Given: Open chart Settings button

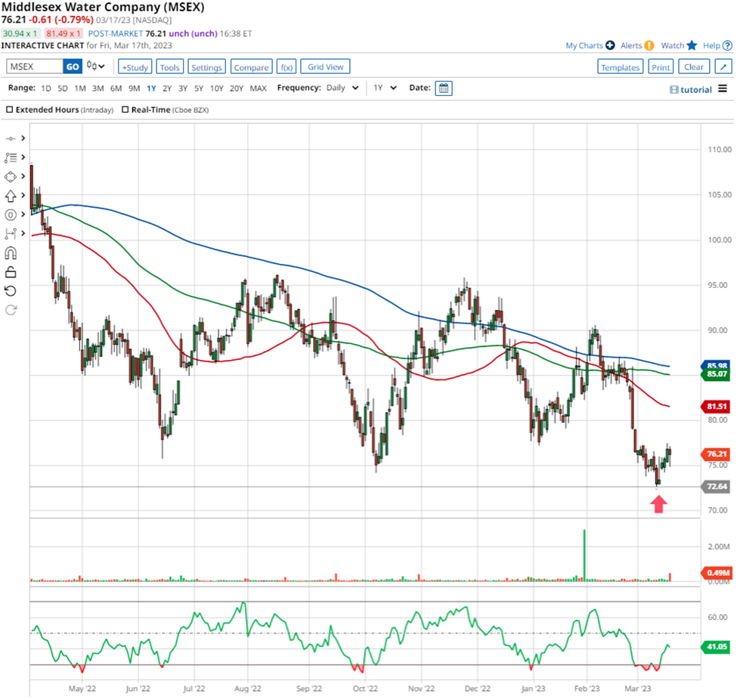Looking at the screenshot, I should pos(207,67).
